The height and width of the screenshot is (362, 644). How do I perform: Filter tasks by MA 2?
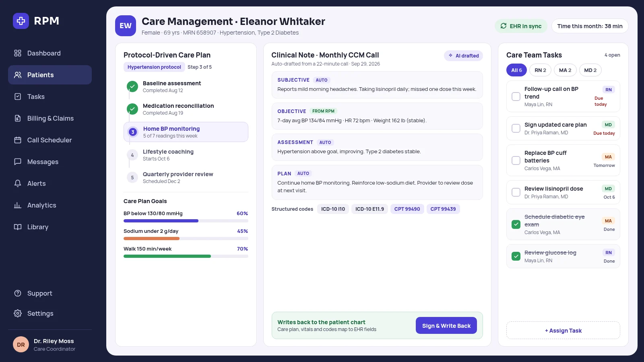(x=565, y=70)
